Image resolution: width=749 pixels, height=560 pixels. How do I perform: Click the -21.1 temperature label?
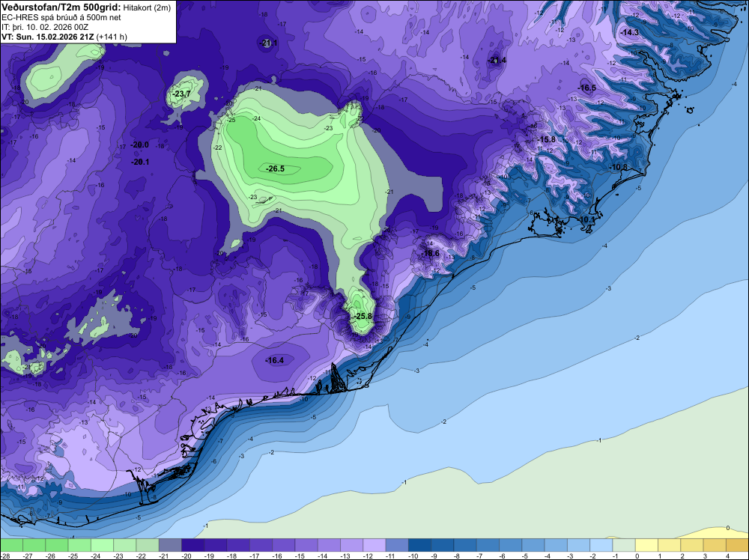(268, 43)
